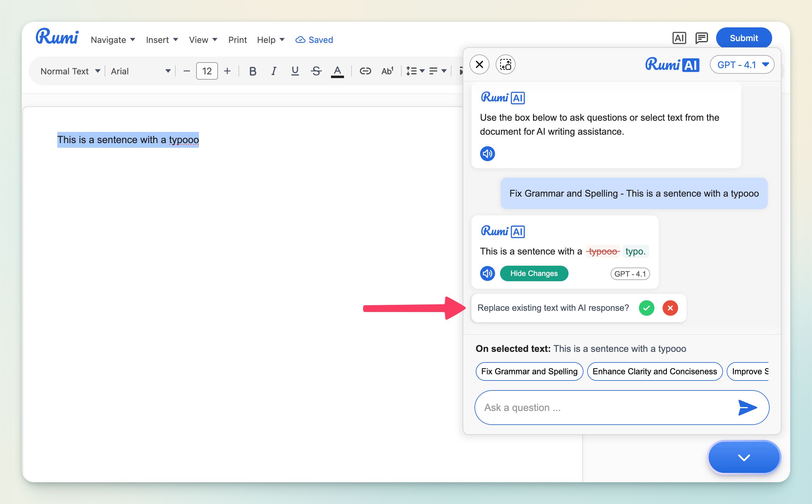Open the Normal Text style dropdown
This screenshot has width=812, height=504.
click(x=70, y=71)
